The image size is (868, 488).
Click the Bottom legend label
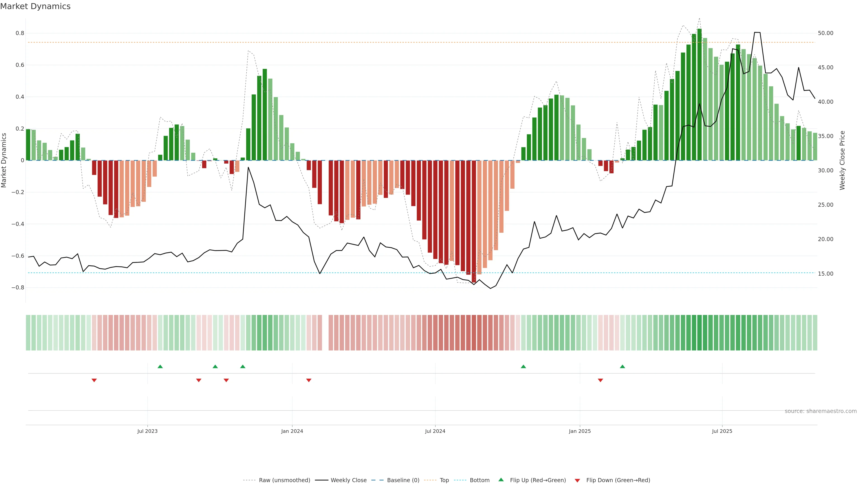[x=479, y=480]
